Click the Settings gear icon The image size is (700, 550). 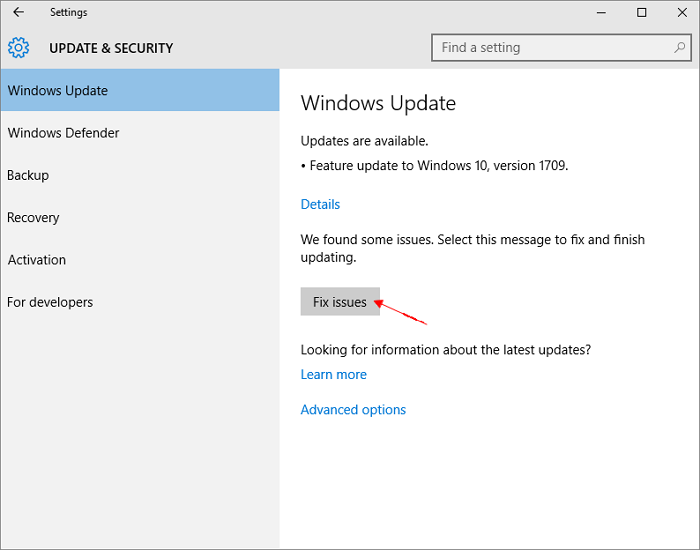tap(18, 48)
